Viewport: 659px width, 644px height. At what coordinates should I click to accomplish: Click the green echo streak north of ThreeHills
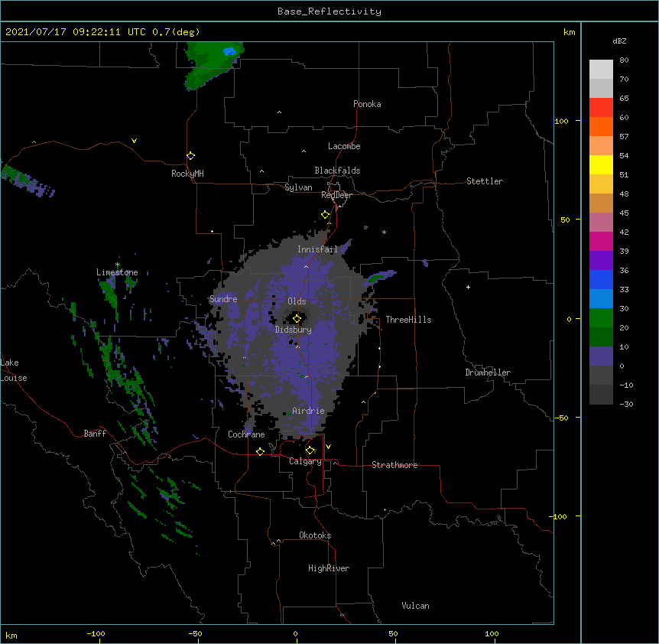(x=381, y=277)
